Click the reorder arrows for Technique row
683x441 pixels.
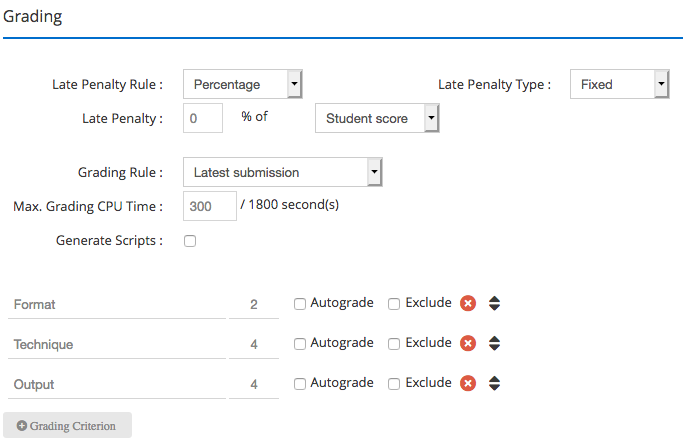tap(494, 343)
